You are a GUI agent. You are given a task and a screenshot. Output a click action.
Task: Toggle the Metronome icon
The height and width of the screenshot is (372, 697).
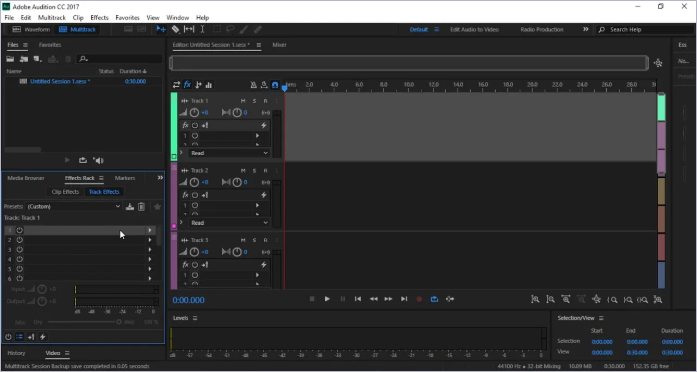click(253, 85)
